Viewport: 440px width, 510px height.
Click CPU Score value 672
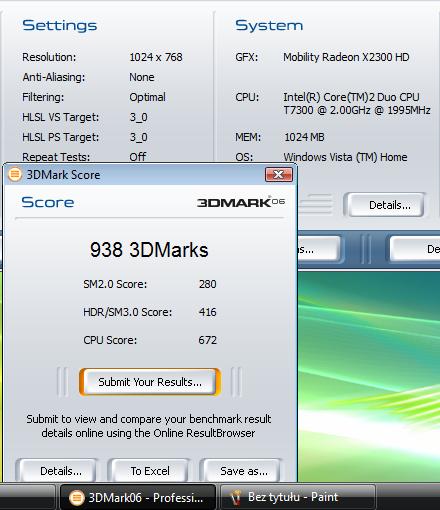point(208,340)
